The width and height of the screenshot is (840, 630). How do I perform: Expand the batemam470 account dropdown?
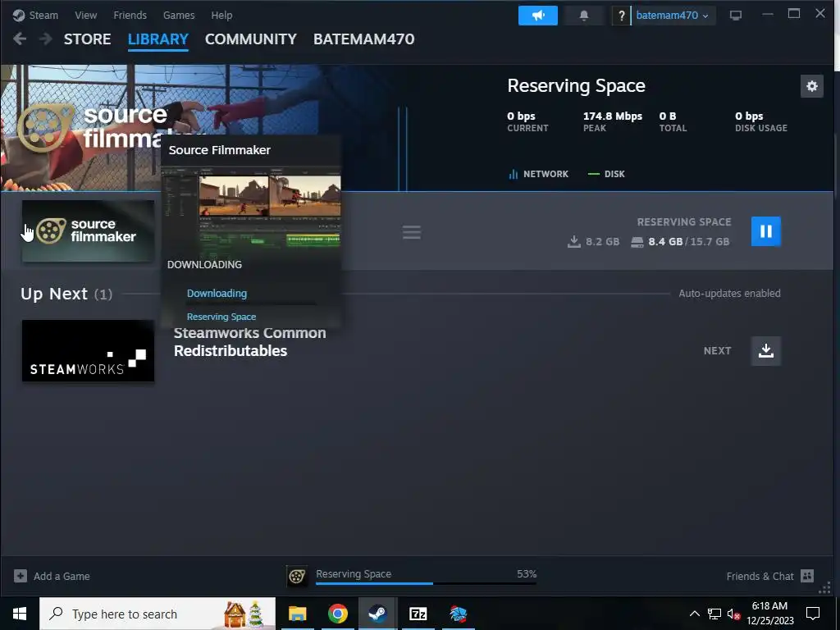pyautogui.click(x=673, y=16)
